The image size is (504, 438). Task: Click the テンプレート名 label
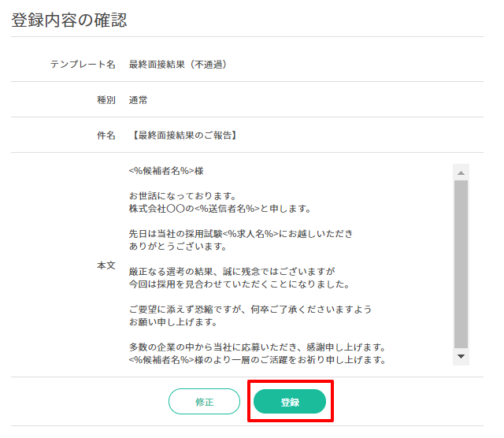[83, 64]
